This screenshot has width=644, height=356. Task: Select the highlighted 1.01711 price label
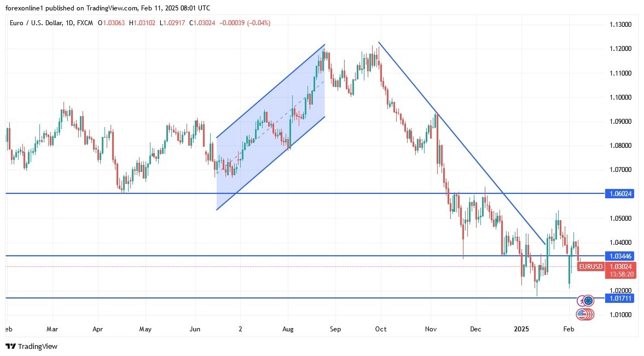pyautogui.click(x=620, y=298)
